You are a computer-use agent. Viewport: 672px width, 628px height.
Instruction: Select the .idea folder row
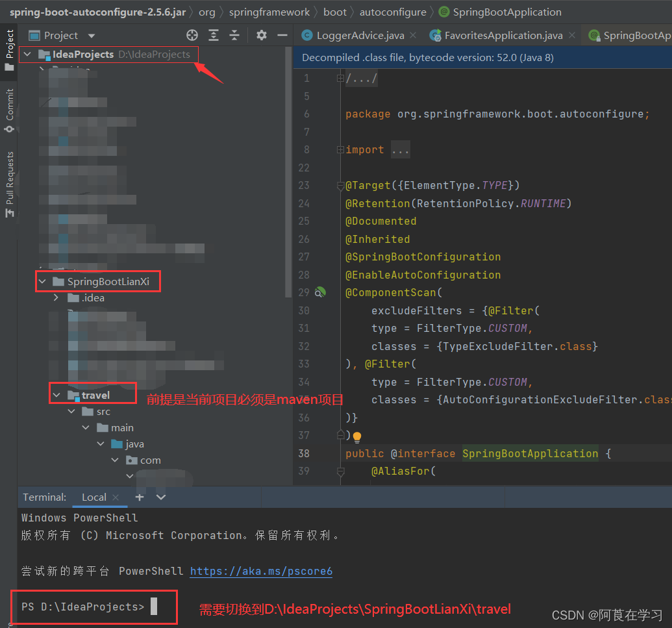pyautogui.click(x=86, y=298)
